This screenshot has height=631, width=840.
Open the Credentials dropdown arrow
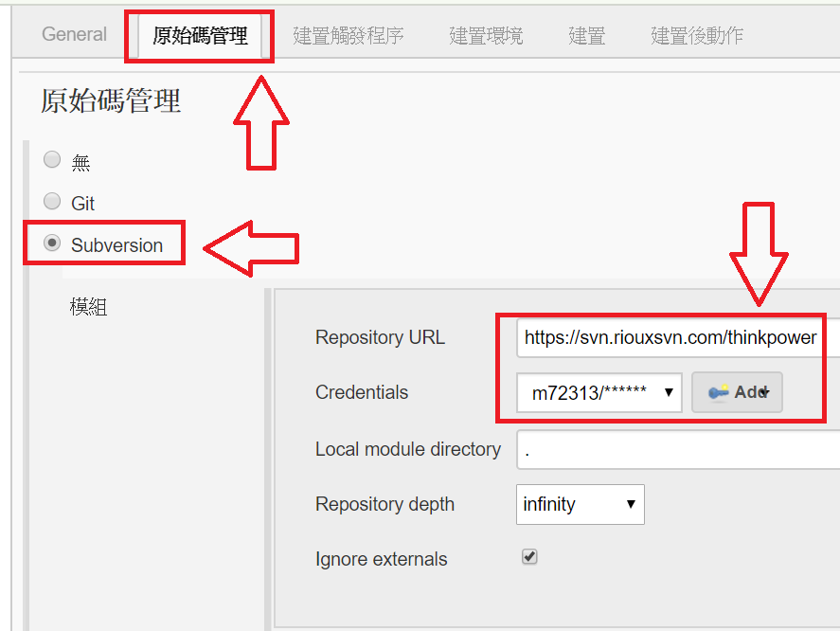click(670, 391)
